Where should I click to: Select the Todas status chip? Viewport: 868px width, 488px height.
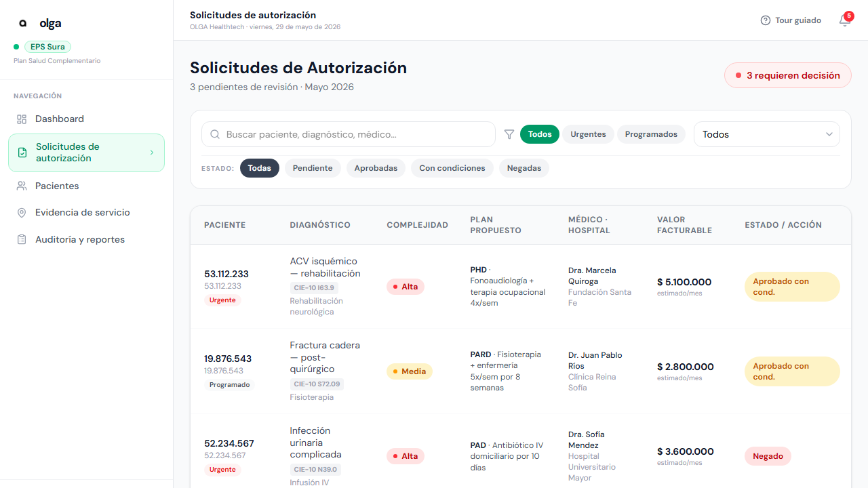tap(260, 168)
